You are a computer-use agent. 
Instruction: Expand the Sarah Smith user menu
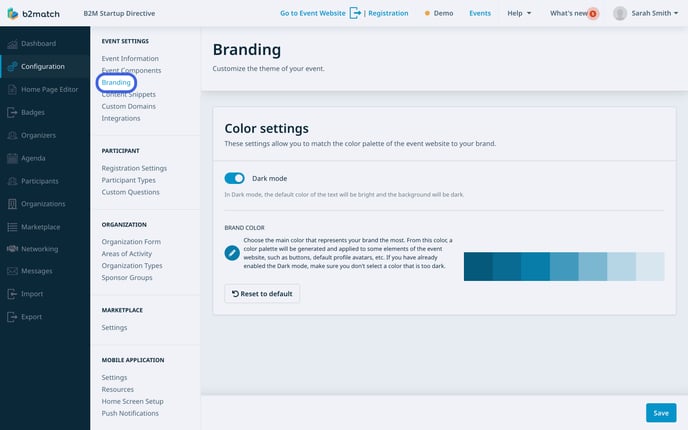click(647, 13)
